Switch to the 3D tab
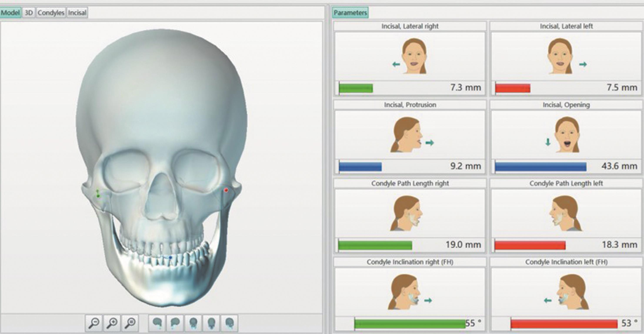 tap(29, 13)
